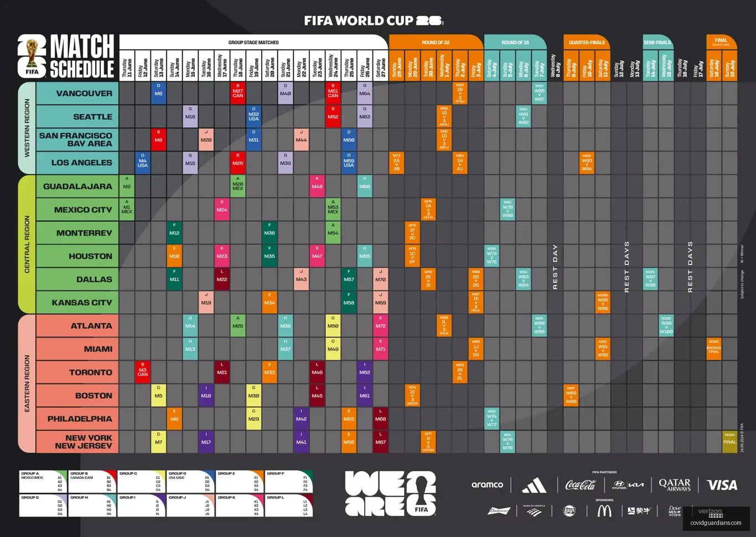Image resolution: width=756 pixels, height=537 pixels.
Task: Click the Eastern Region side label
Action: point(27,384)
